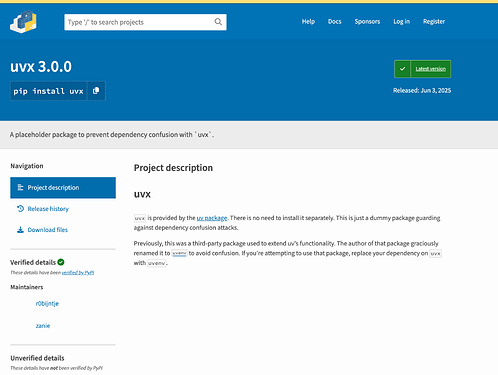The image size is (498, 375).
Task: Click Log in
Action: tap(401, 22)
